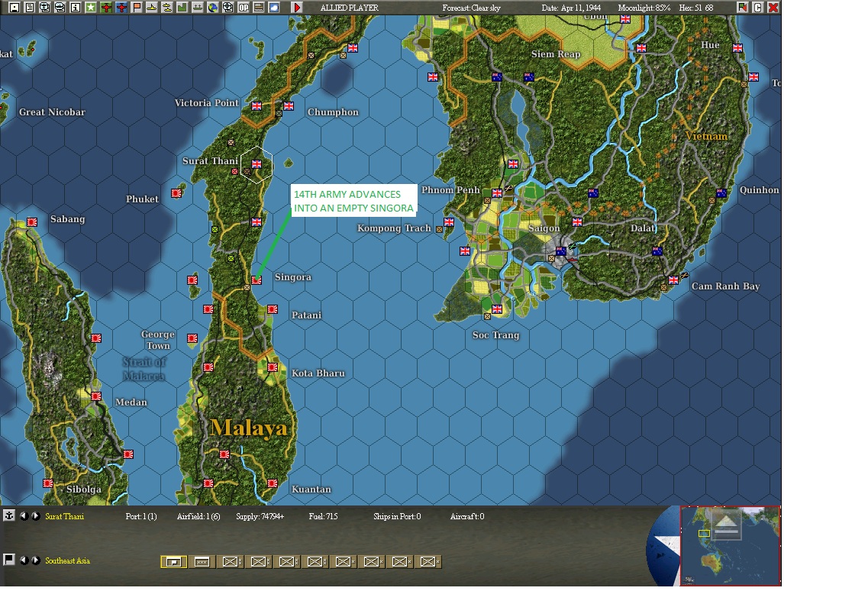Screen dimensions: 868x591
Task: Select the Allied flag at Surat Thani hex
Action: tap(257, 164)
